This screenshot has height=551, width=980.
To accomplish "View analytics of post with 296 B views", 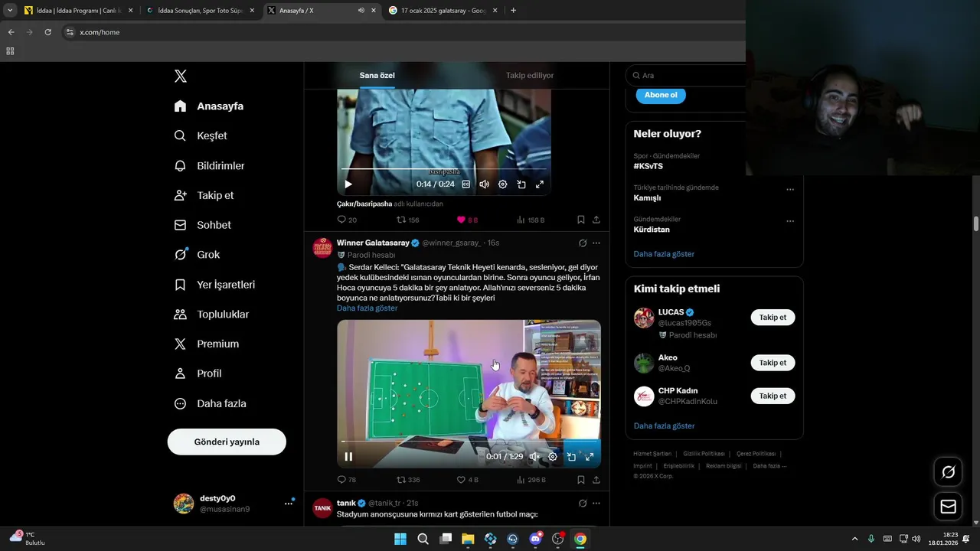I will [531, 480].
